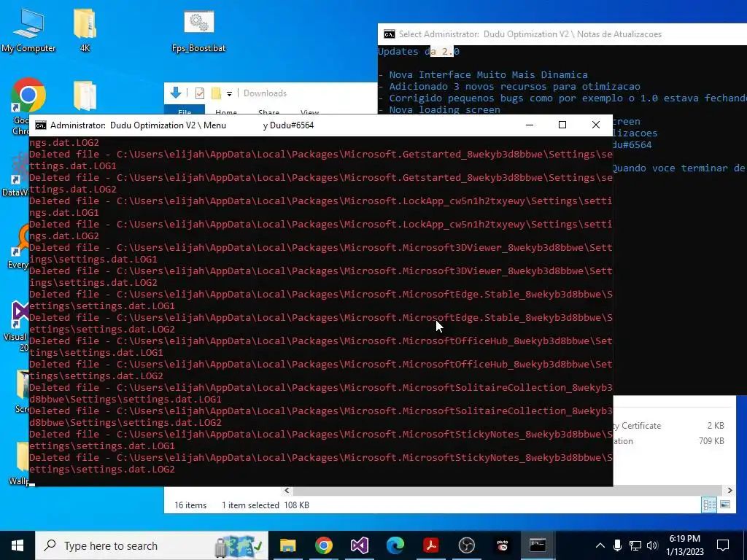Screen dimensions: 747x560
Task: Click the Windows Start button
Action: pyautogui.click(x=18, y=545)
